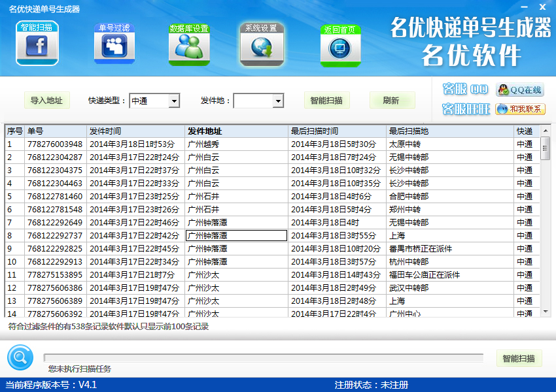Minimize the 名优快递单号生成器 window
The image size is (556, 392).
tap(524, 7)
